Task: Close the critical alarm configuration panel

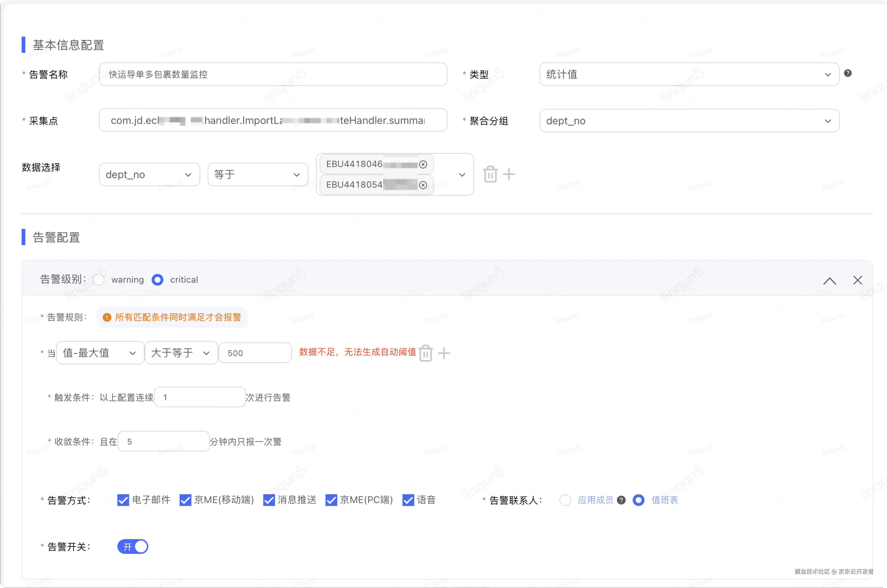Action: 857,280
